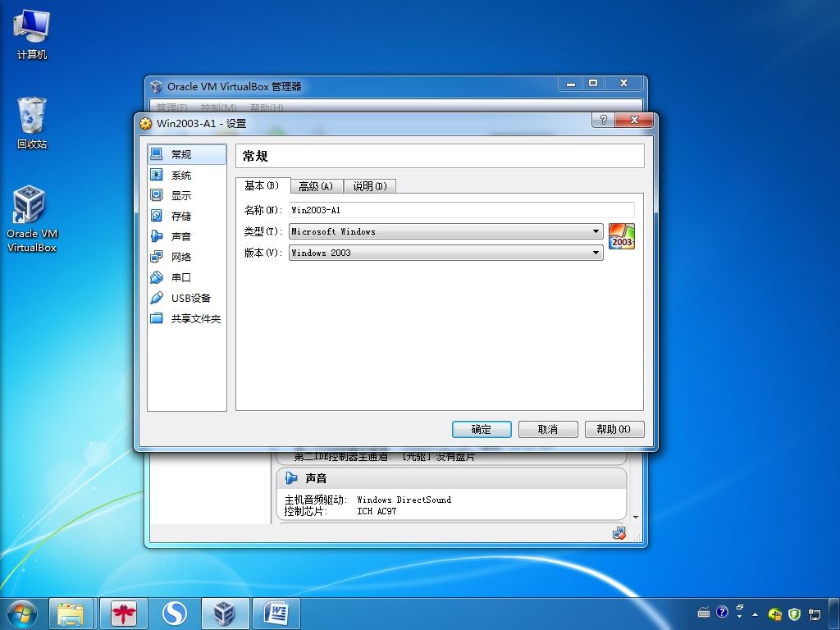The width and height of the screenshot is (840, 630).
Task: Click the 帮助(H) help button
Action: [614, 429]
